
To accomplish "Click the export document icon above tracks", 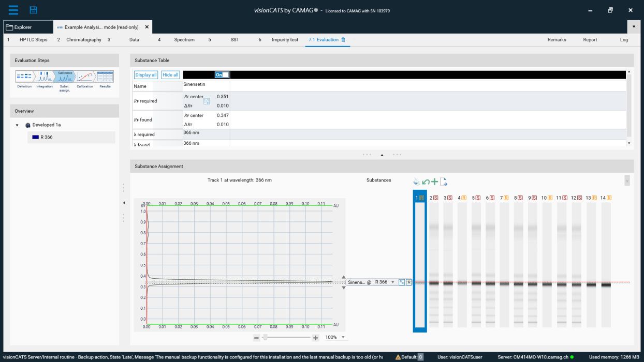I will [444, 182].
